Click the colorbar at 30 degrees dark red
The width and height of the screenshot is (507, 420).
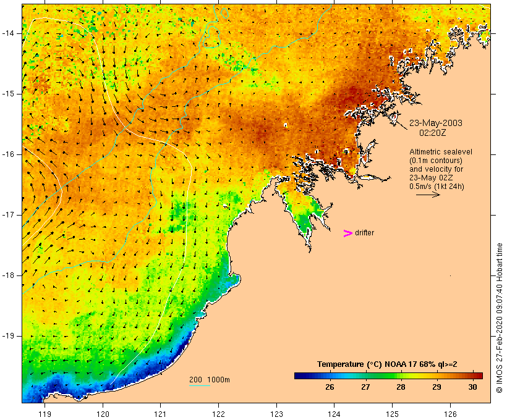coord(473,376)
